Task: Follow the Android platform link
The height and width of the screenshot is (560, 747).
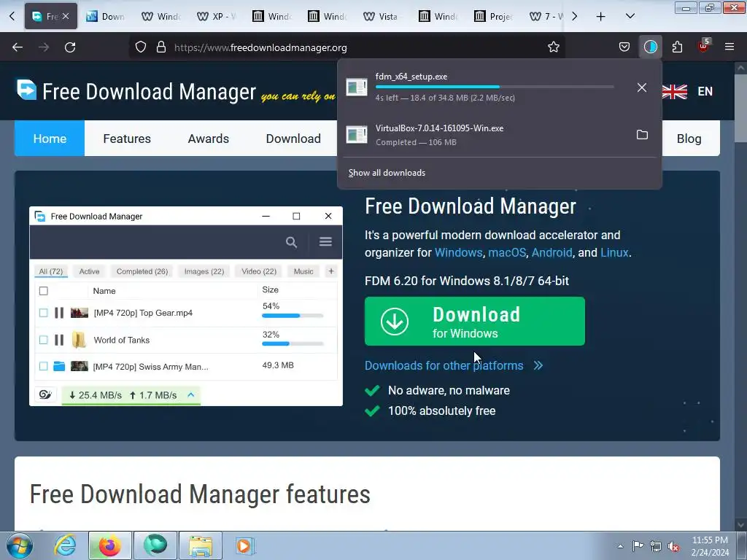Action: pos(551,252)
